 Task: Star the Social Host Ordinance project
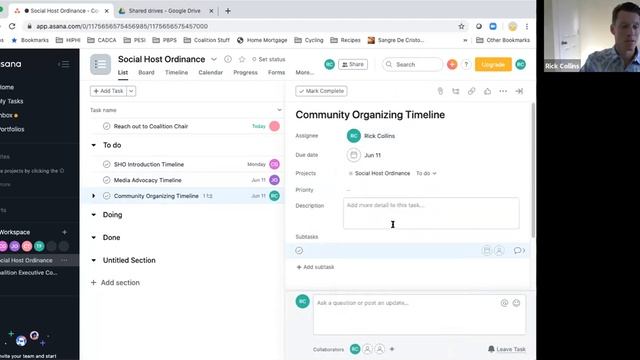point(242,59)
